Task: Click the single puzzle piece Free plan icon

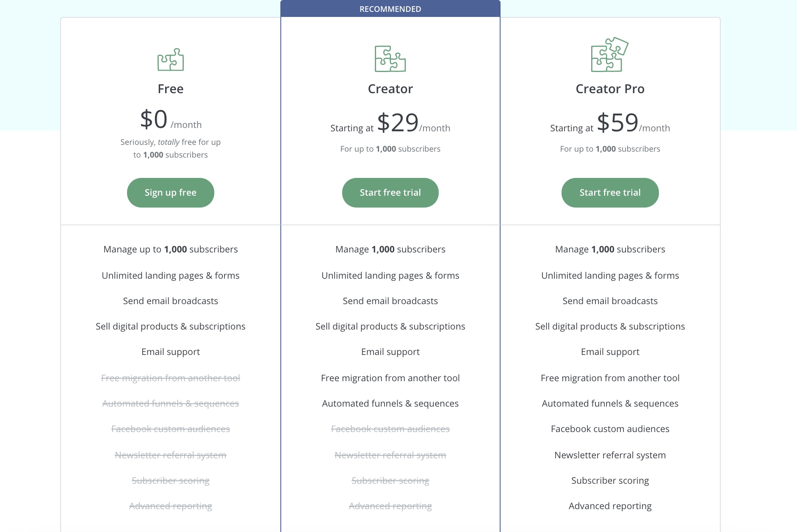Action: [x=171, y=59]
